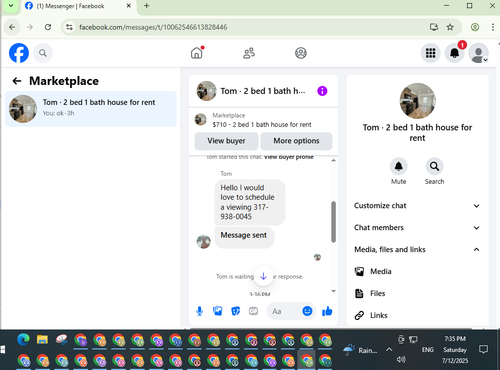Click the voice clip microphone icon
500x370 pixels.
coord(199,311)
